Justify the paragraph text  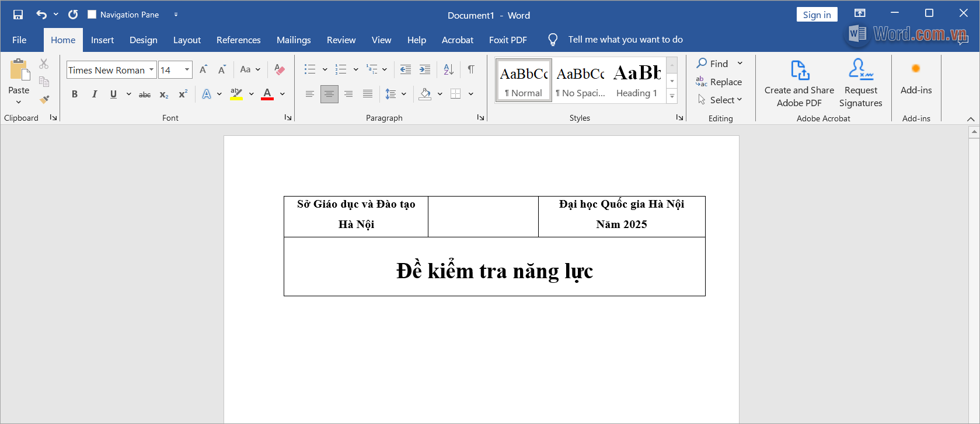pyautogui.click(x=368, y=94)
